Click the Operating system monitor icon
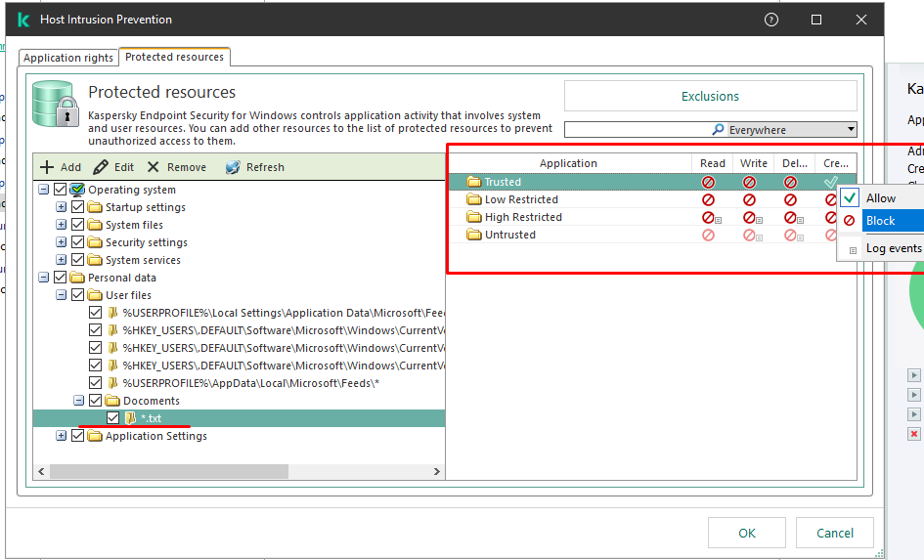 (78, 190)
